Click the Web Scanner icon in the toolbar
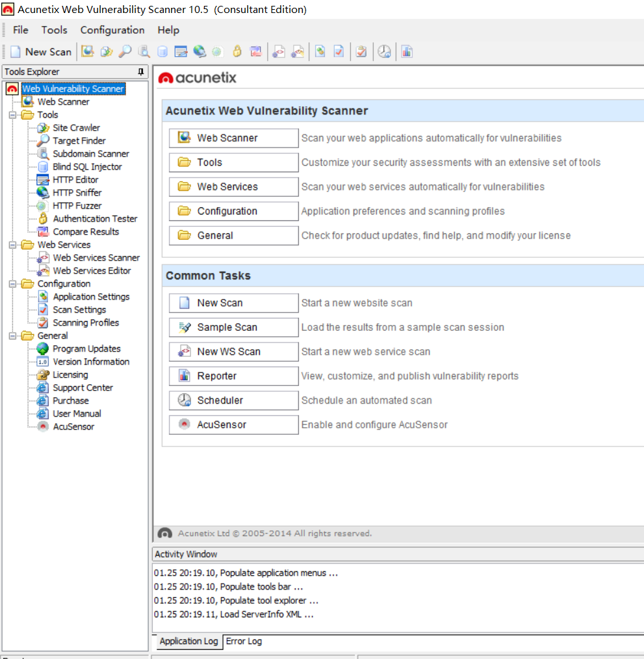The width and height of the screenshot is (644, 659). 88,52
